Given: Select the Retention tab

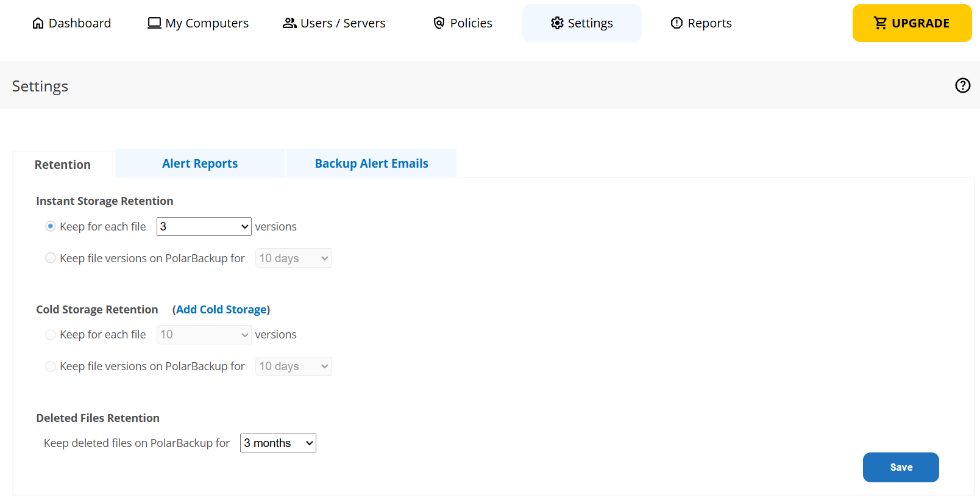Looking at the screenshot, I should click(x=63, y=165).
